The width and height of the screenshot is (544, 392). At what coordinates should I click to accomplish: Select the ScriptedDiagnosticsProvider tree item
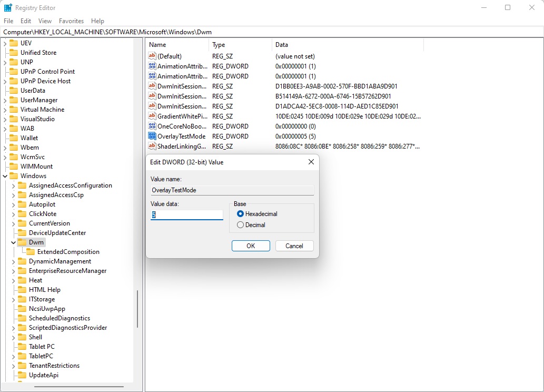pyautogui.click(x=68, y=328)
